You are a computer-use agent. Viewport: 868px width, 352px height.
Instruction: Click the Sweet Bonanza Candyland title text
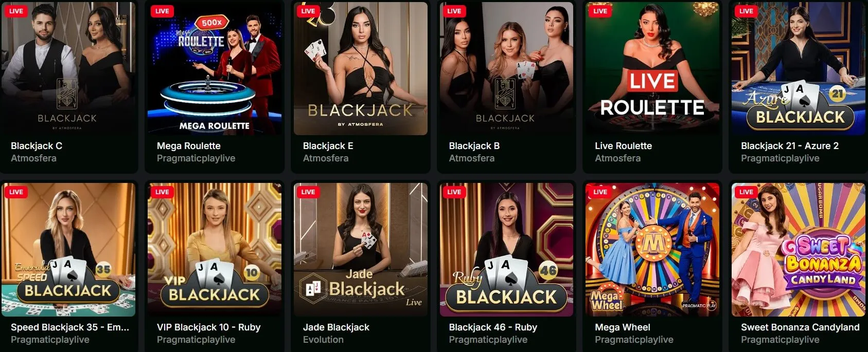tap(800, 327)
